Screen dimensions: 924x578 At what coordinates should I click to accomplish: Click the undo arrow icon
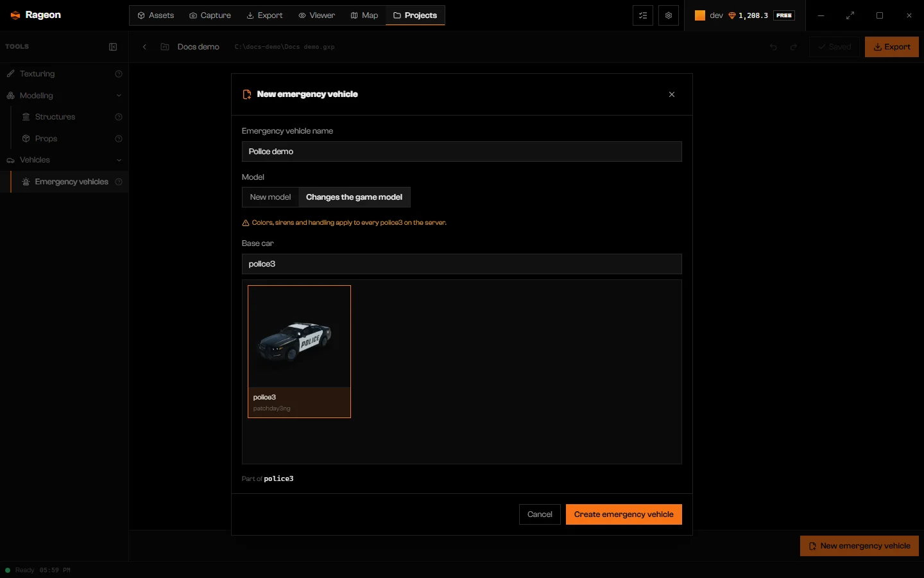pos(773,47)
